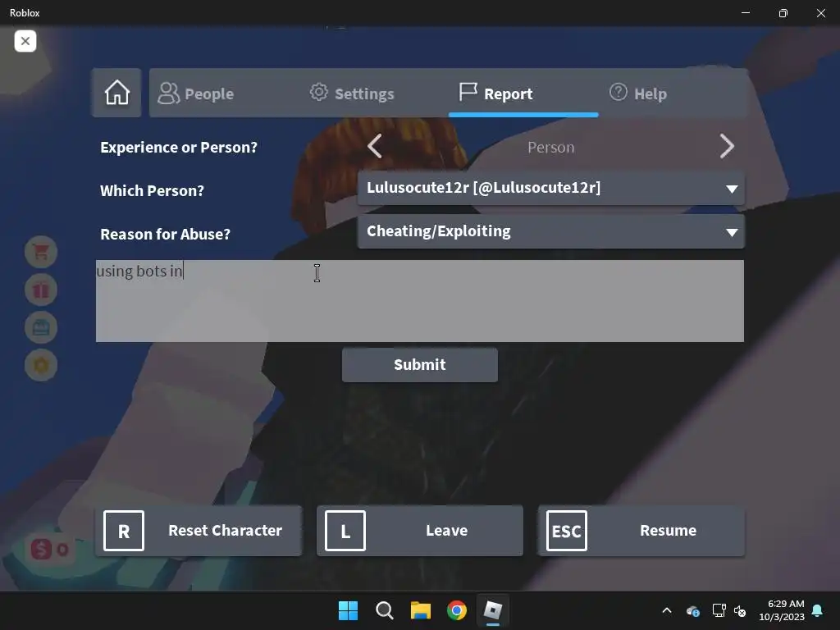Go to previous Experience or Person option
Viewport: 840px width, 630px height.
click(x=375, y=146)
